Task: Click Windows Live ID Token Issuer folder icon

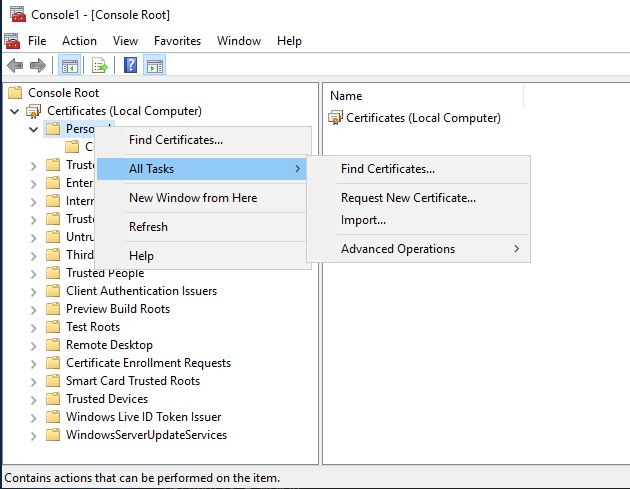Action: (53, 417)
